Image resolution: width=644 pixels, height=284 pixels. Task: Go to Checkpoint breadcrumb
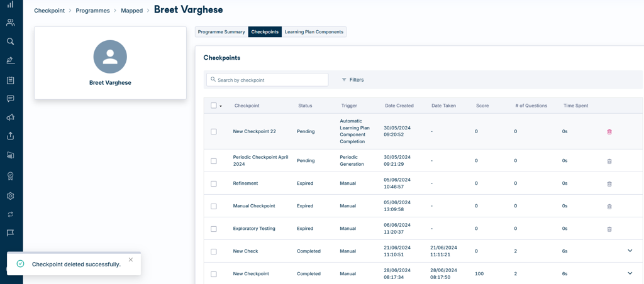tap(49, 11)
